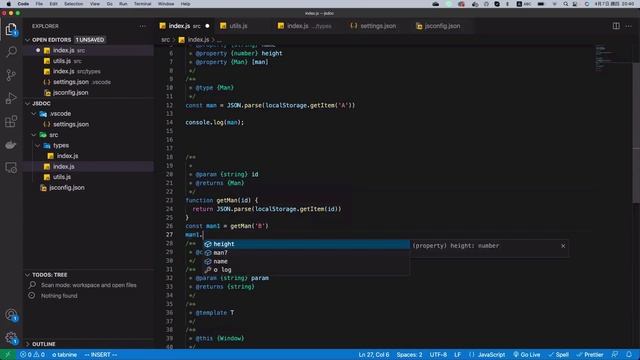Click the Spell status item

click(x=558, y=355)
